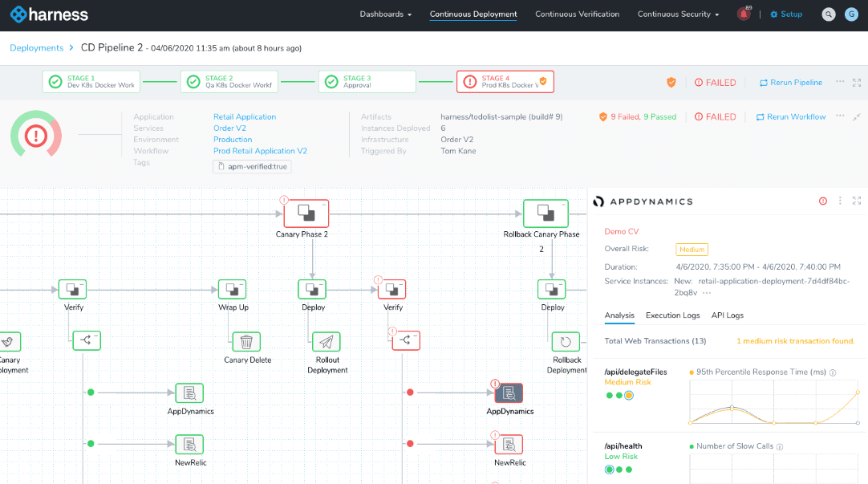Click the apm-verified:true tag

click(252, 166)
